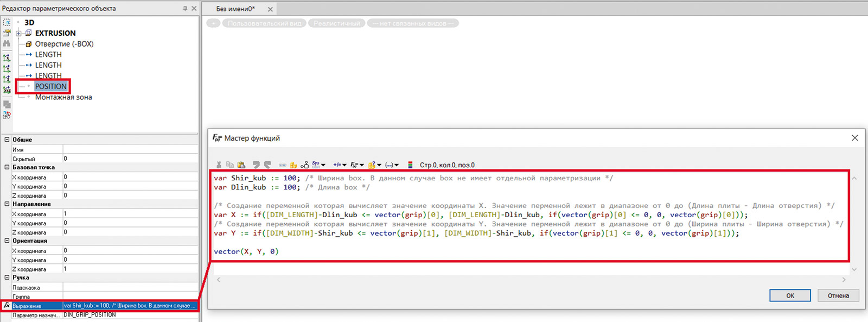Screen dimensions: 868x322
Task: Click the fx expression icon beside Выражение
Action: [x=7, y=306]
